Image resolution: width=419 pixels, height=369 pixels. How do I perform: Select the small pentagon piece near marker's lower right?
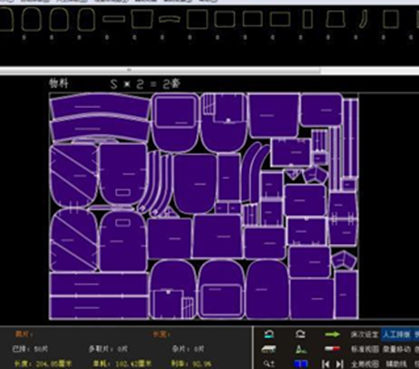click(x=343, y=261)
